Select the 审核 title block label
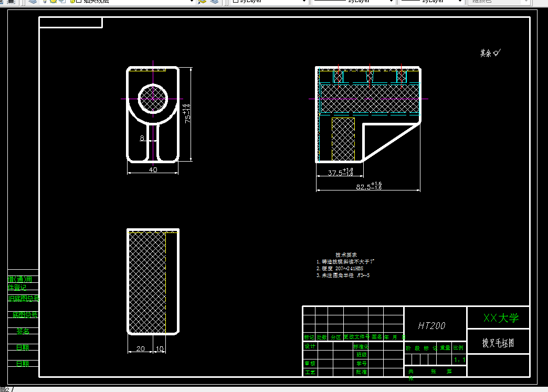The height and width of the screenshot is (392, 548). tap(310, 364)
